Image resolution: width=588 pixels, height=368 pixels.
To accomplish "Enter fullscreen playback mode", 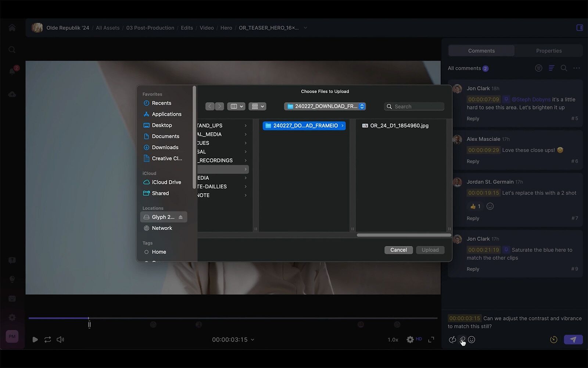I will [x=431, y=340].
